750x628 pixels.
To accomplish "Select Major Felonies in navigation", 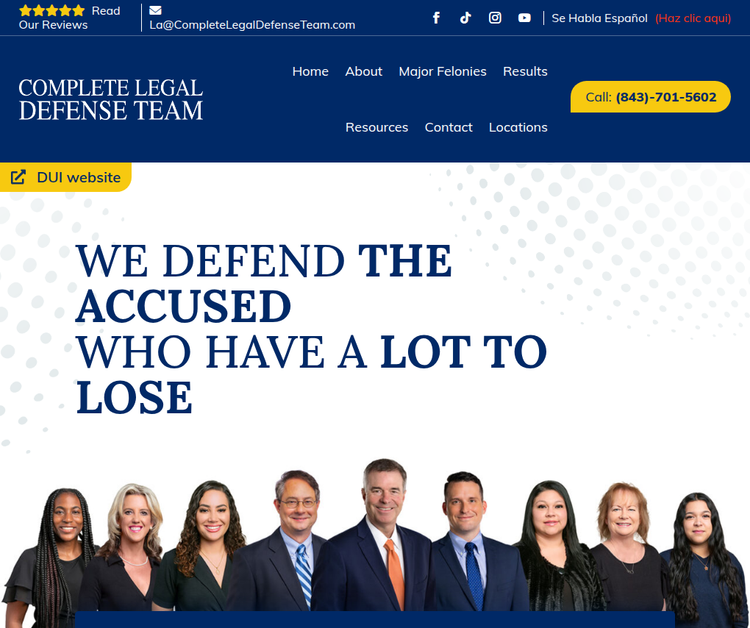I will point(442,71).
